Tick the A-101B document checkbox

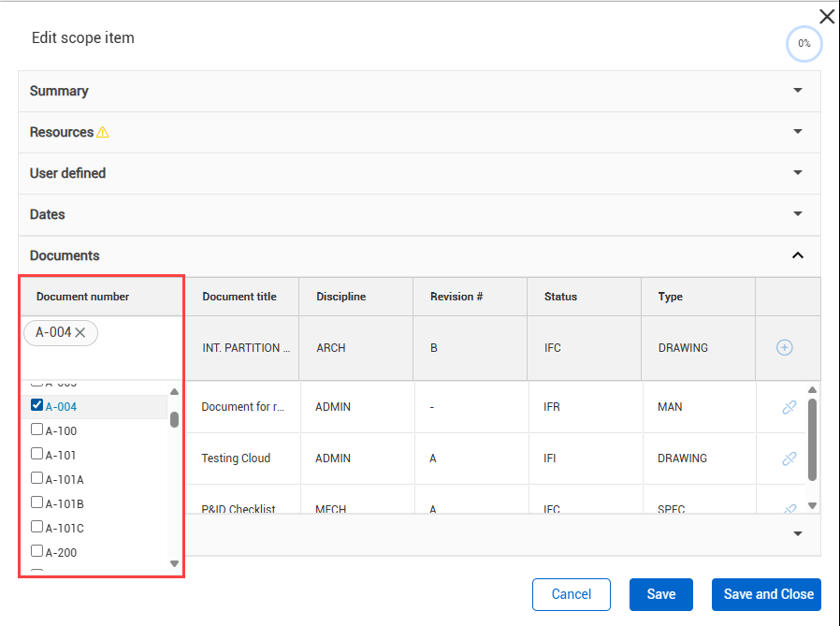click(x=37, y=502)
